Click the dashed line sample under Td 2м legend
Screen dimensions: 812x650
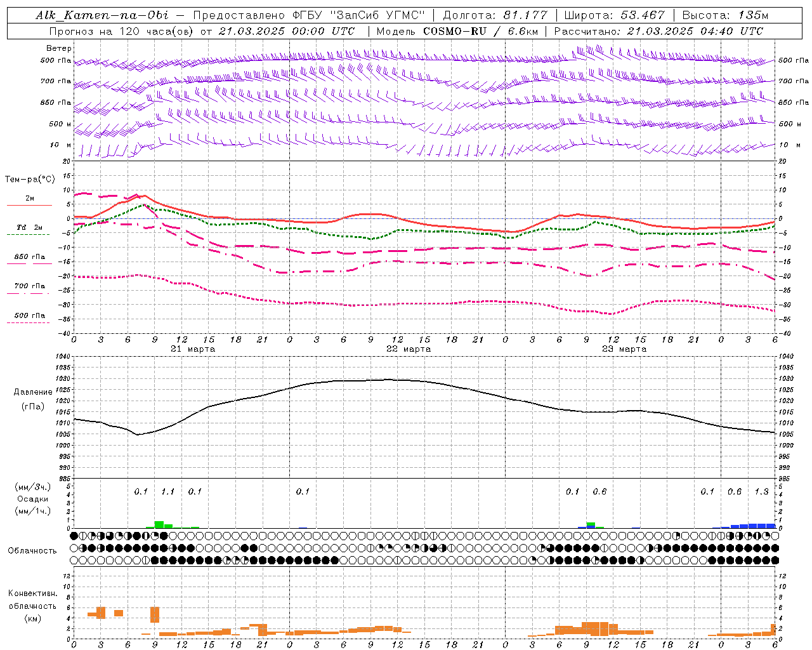[28, 234]
